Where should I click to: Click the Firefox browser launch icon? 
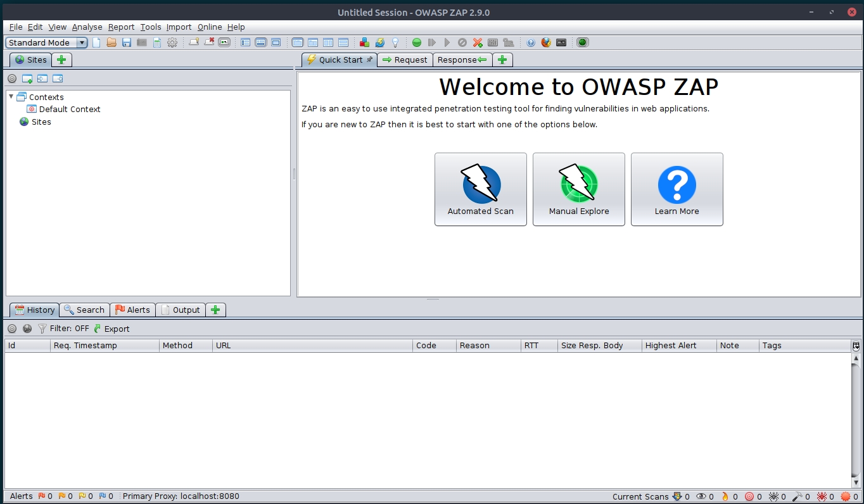pos(546,42)
